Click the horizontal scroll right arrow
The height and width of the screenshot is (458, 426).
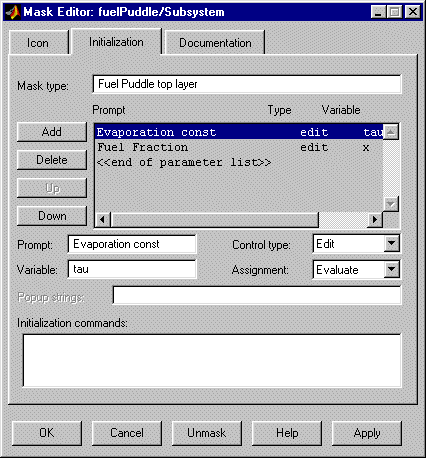tap(375, 220)
